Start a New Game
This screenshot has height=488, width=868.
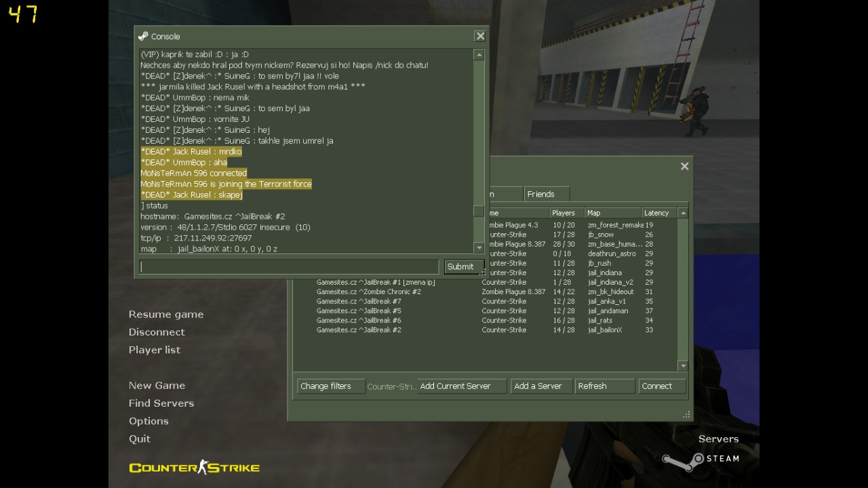pos(157,385)
